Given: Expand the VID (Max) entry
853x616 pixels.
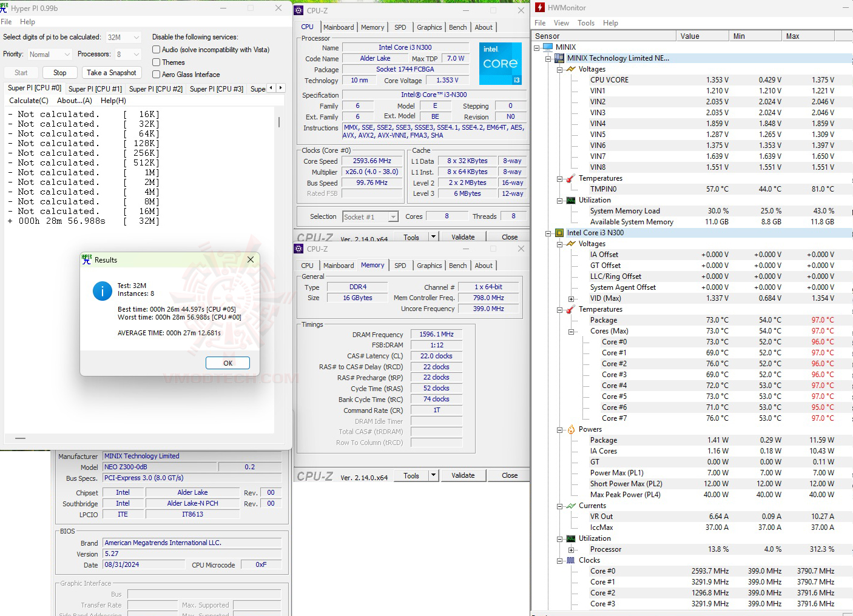Looking at the screenshot, I should [571, 298].
